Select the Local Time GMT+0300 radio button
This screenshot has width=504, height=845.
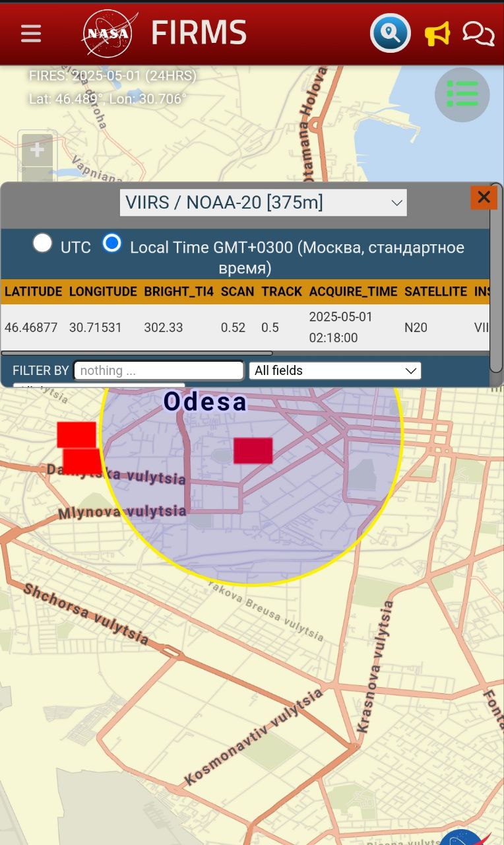tap(112, 243)
